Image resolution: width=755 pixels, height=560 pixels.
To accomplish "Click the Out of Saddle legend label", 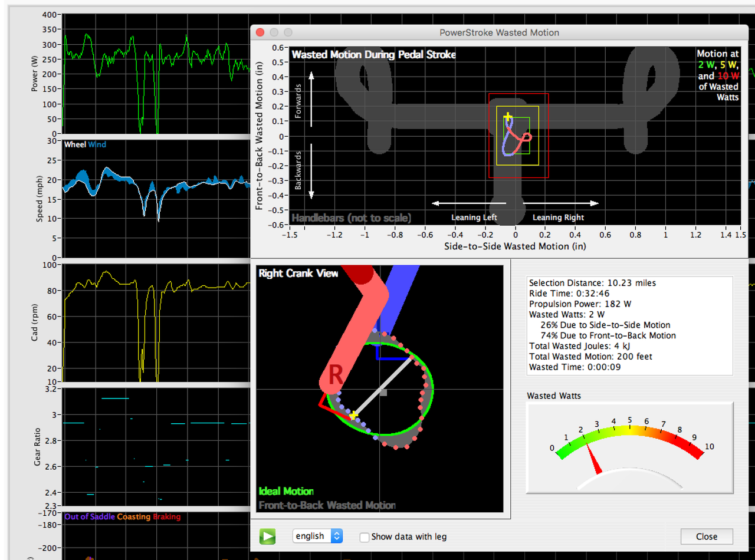I will 90,517.
